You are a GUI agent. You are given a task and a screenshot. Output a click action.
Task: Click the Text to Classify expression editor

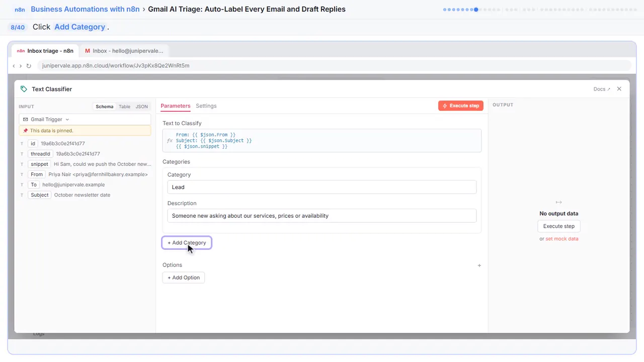pyautogui.click(x=322, y=141)
